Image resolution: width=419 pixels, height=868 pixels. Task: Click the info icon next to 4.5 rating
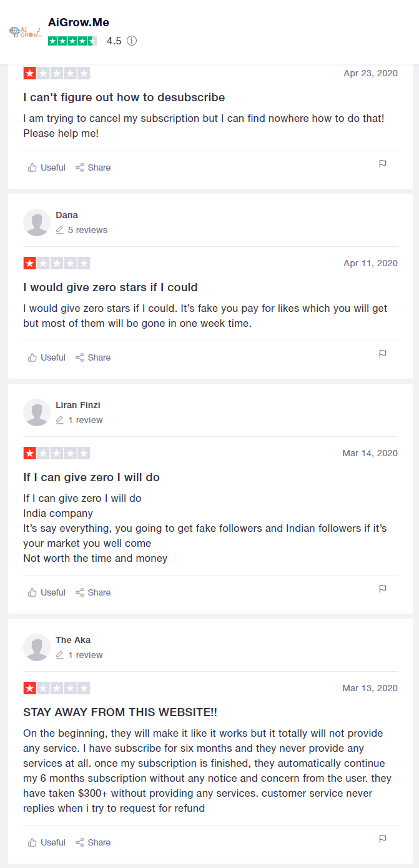coord(132,41)
